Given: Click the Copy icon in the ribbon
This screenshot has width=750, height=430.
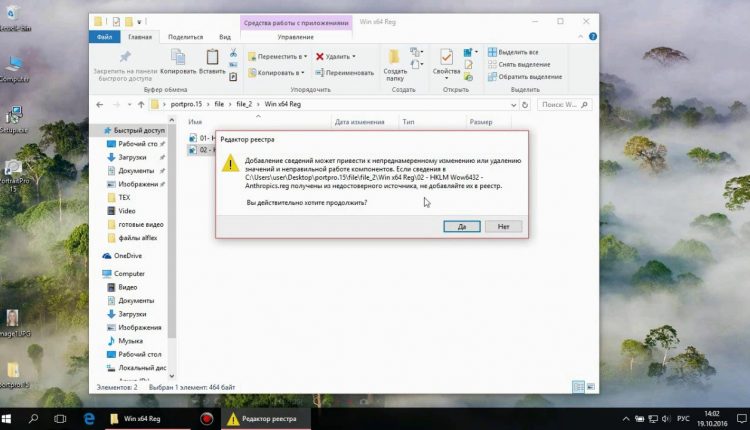Looking at the screenshot, I should (178, 57).
